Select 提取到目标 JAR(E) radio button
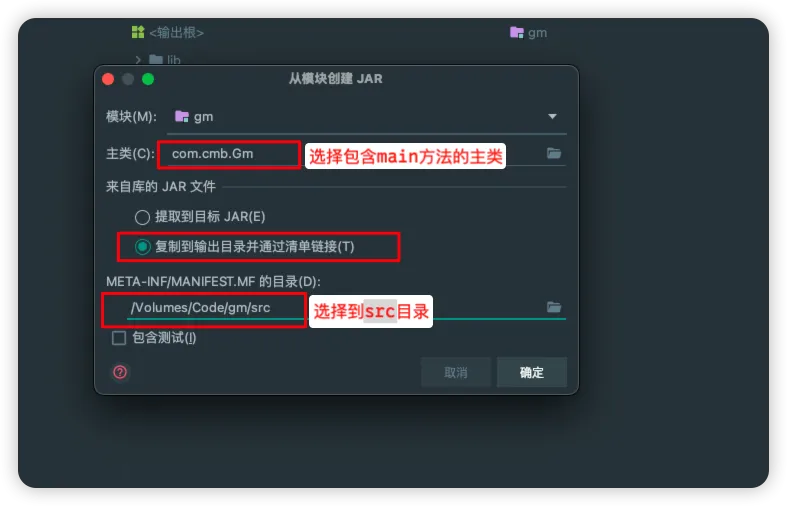The image size is (787, 506). coord(142,217)
